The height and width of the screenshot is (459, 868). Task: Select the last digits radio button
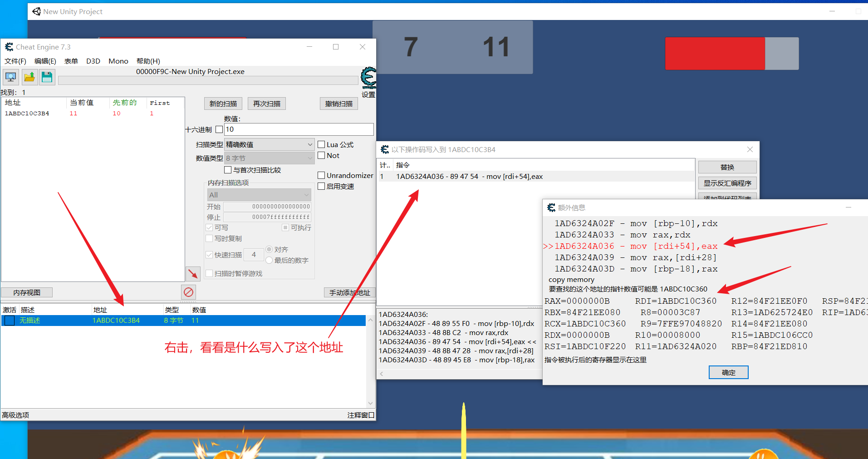coord(269,260)
